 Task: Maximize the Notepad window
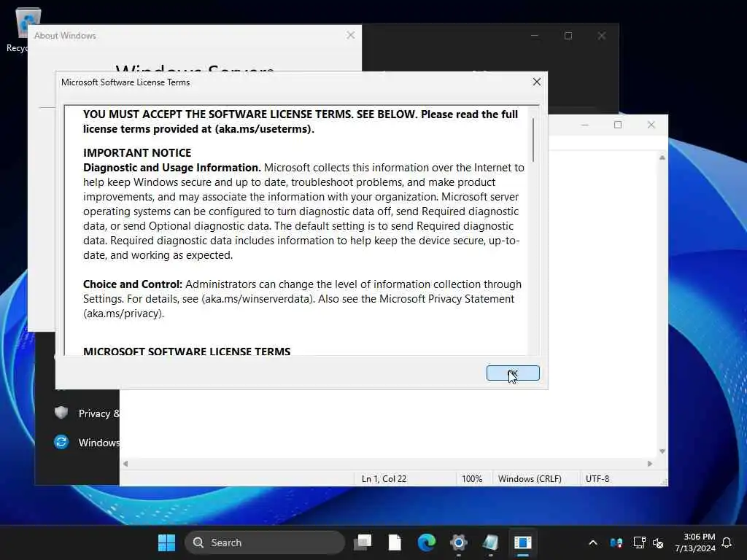pyautogui.click(x=618, y=125)
